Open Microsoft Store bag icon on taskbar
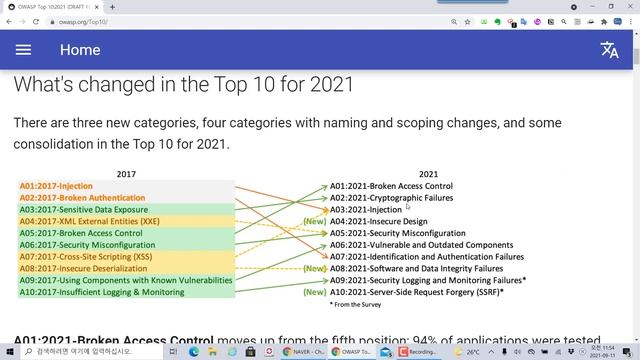 tap(250, 351)
